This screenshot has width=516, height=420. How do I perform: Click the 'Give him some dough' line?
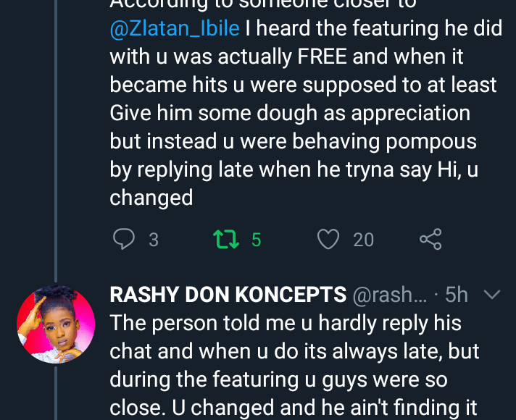[290, 113]
